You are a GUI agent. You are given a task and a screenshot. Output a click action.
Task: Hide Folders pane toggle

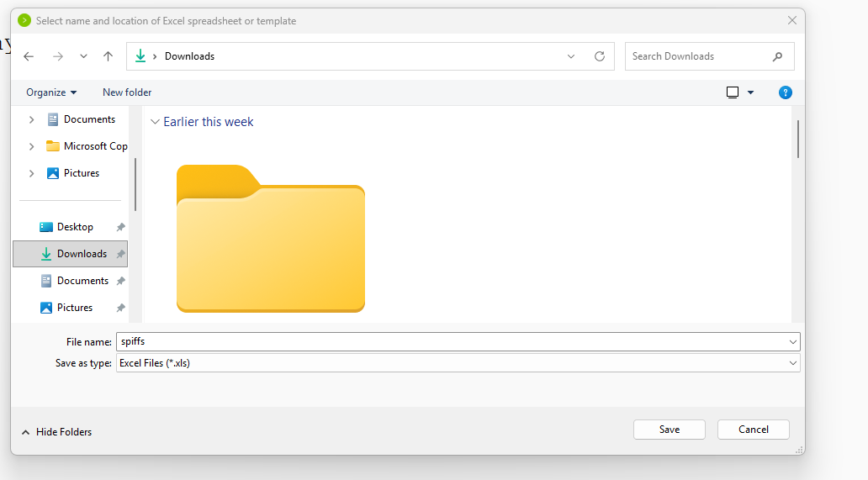pos(56,432)
